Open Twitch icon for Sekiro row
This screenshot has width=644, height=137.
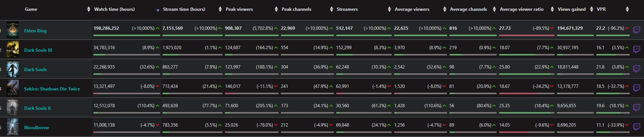click(637, 88)
